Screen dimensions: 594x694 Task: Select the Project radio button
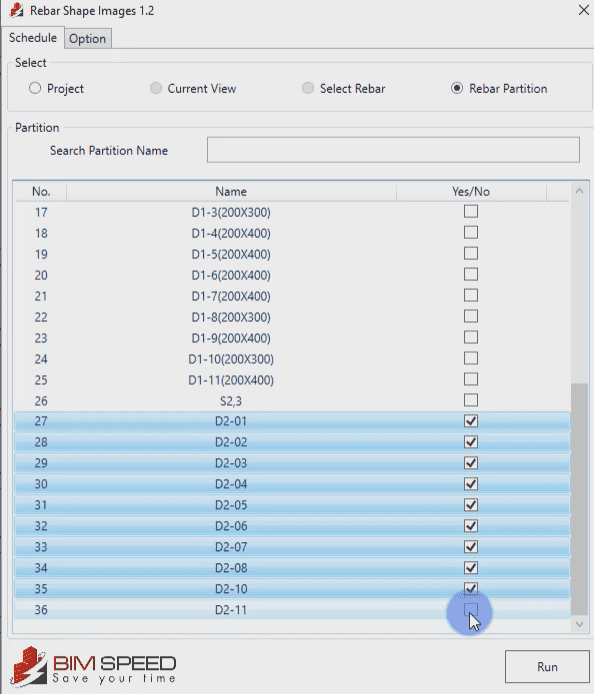pyautogui.click(x=35, y=88)
